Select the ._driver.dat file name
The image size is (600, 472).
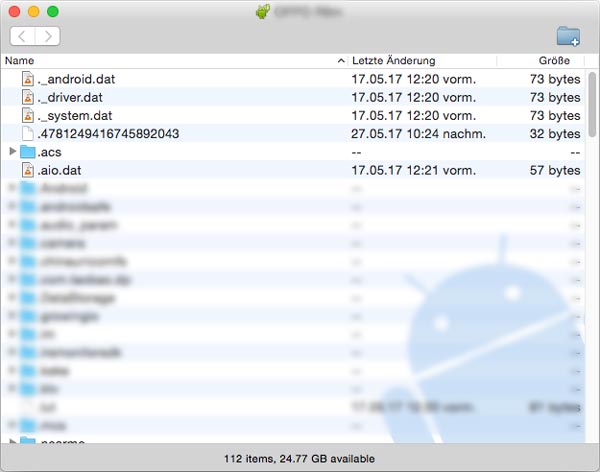click(70, 98)
